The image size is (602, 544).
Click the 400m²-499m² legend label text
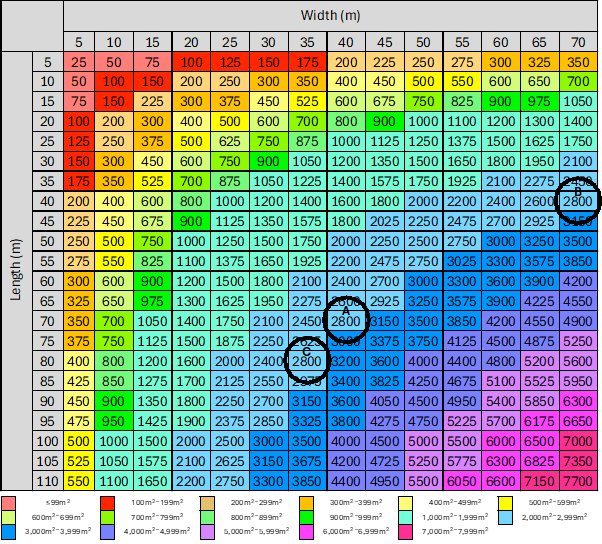coord(455,502)
